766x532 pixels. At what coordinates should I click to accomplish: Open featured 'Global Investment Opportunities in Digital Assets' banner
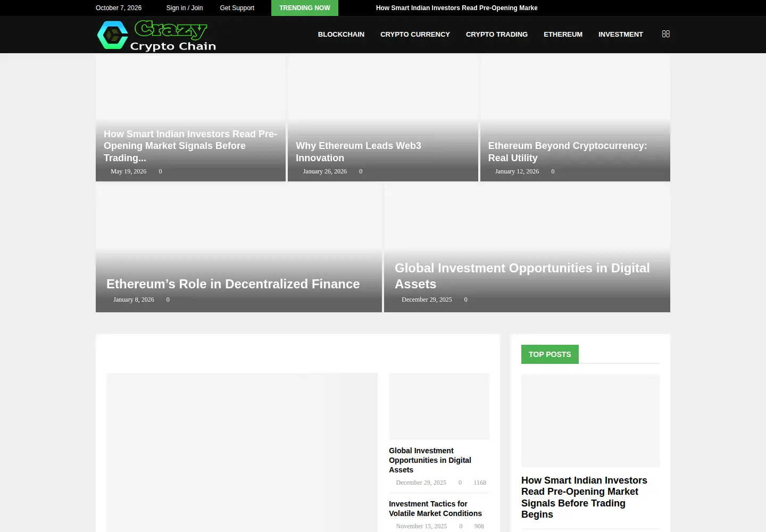(522, 276)
